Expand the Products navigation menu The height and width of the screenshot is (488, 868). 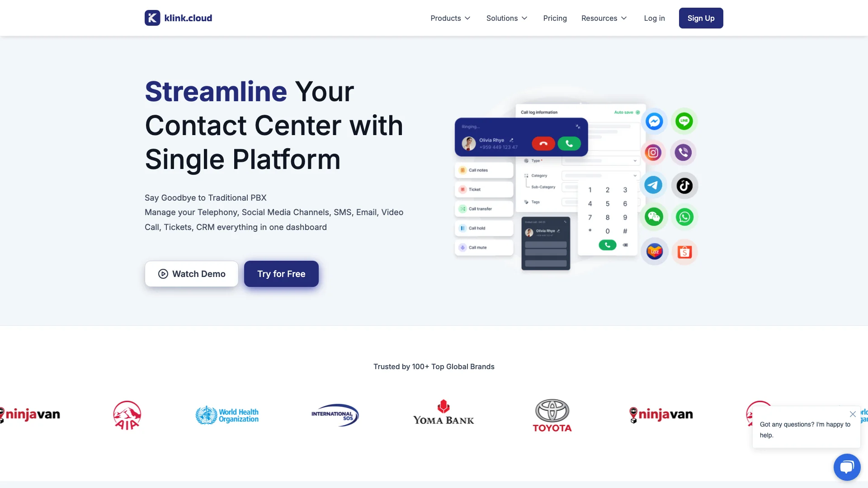pyautogui.click(x=450, y=18)
